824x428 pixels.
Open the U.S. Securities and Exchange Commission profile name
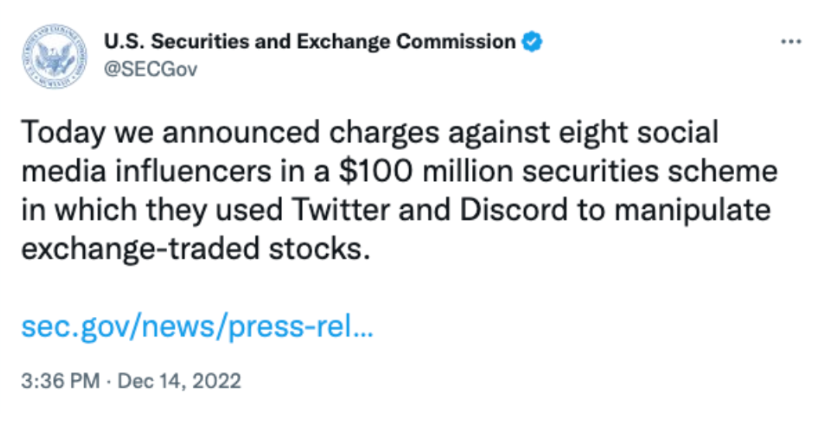(x=310, y=42)
